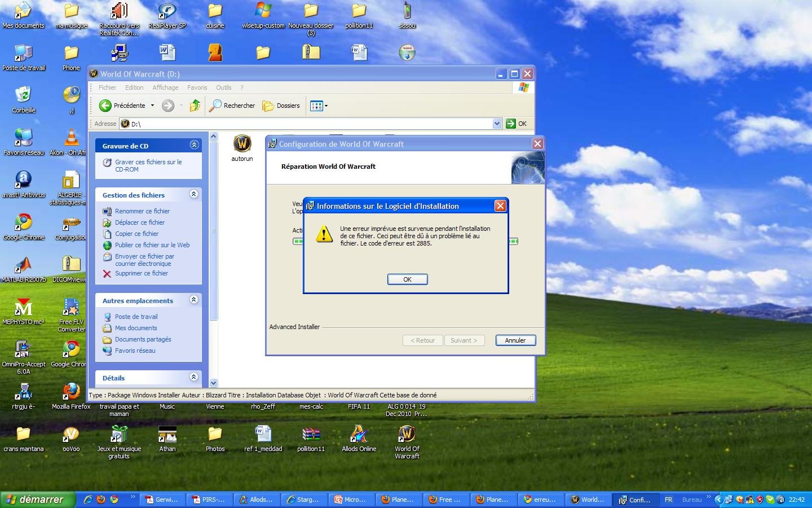Expand the Détails panel

click(194, 377)
